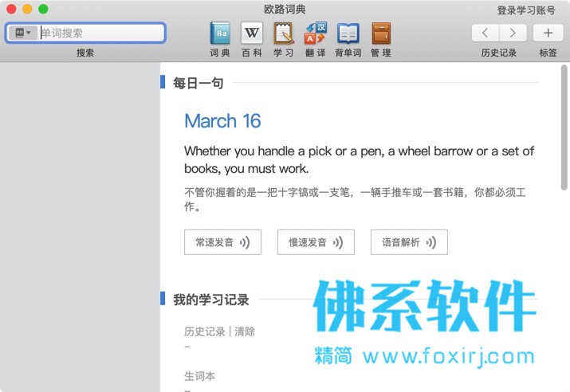Go forward in history with right arrow
The image size is (570, 392).
(513, 33)
